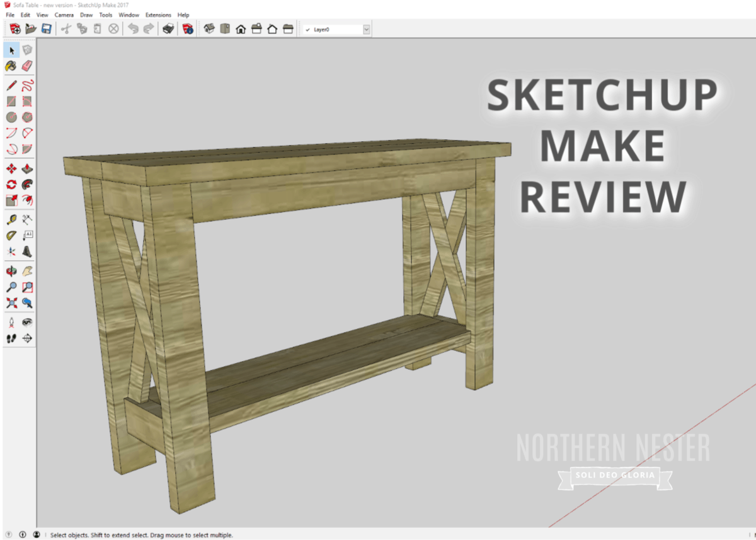This screenshot has height=540, width=756.
Task: Choose the Zoom magnifier tool
Action: pos(11,287)
